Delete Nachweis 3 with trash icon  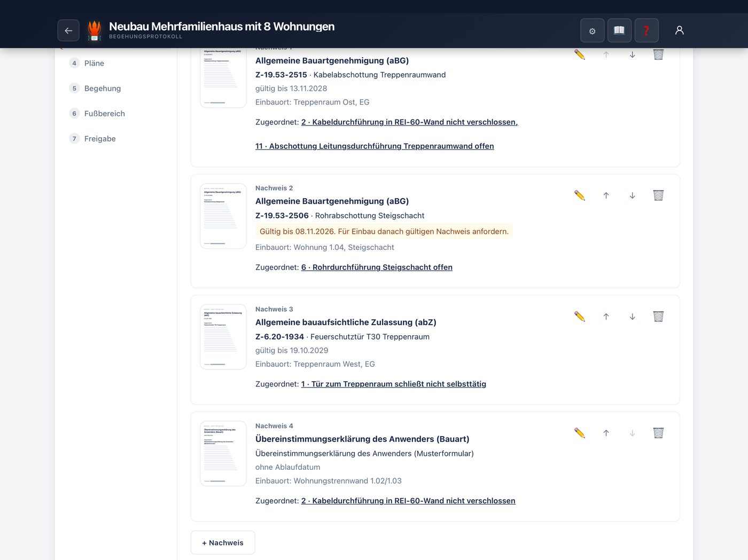coord(658,317)
